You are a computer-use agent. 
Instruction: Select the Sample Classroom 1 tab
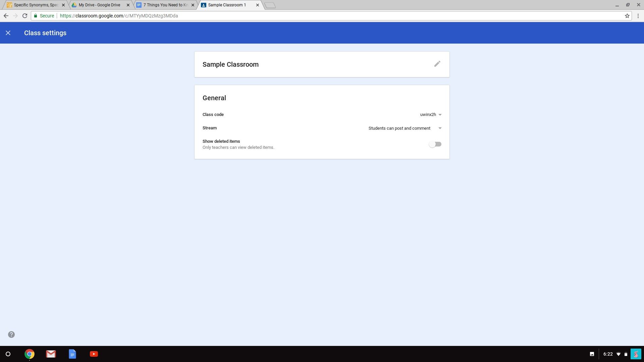pos(227,5)
